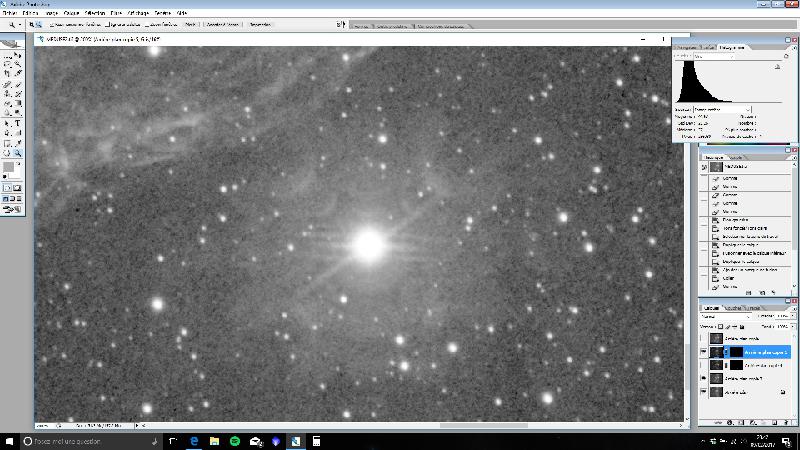Switch to the Couches tab in the Layers panel
Image resolution: width=800 pixels, height=450 pixels.
[x=733, y=308]
